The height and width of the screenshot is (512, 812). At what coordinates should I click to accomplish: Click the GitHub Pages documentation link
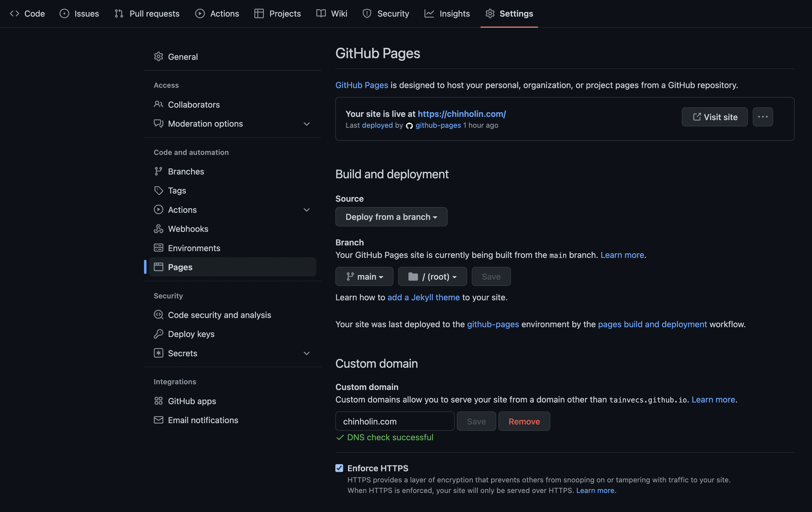(x=361, y=85)
